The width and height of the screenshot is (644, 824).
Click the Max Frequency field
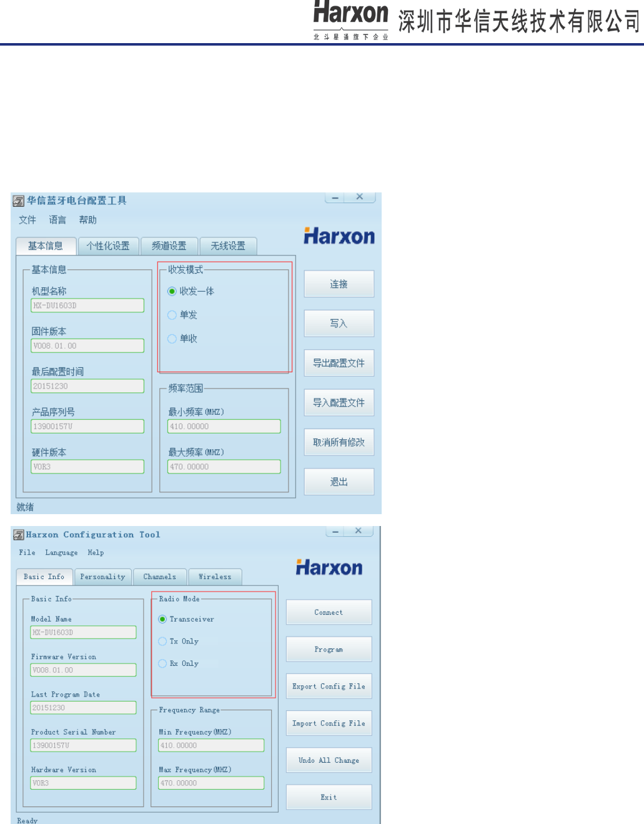click(x=211, y=783)
